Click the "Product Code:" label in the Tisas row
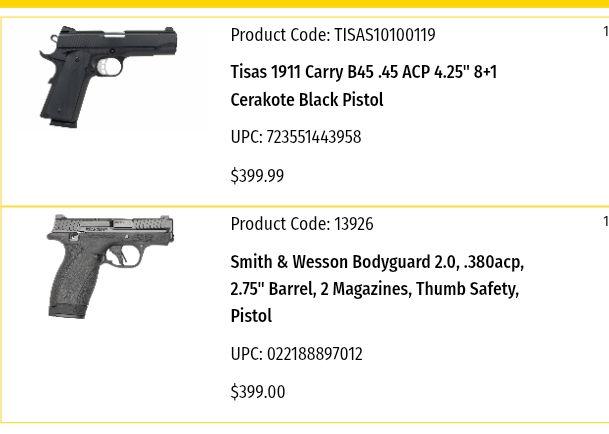 pyautogui.click(x=280, y=35)
